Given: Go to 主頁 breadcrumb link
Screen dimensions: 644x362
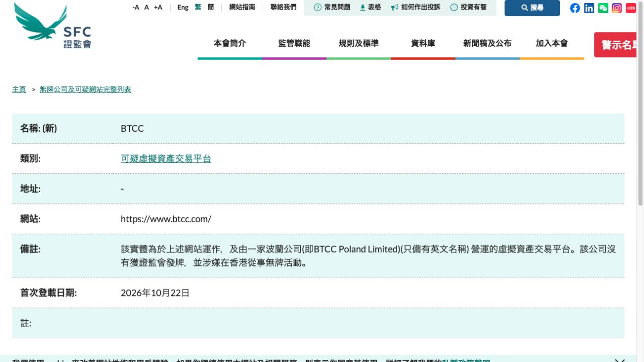Looking at the screenshot, I should [x=19, y=89].
